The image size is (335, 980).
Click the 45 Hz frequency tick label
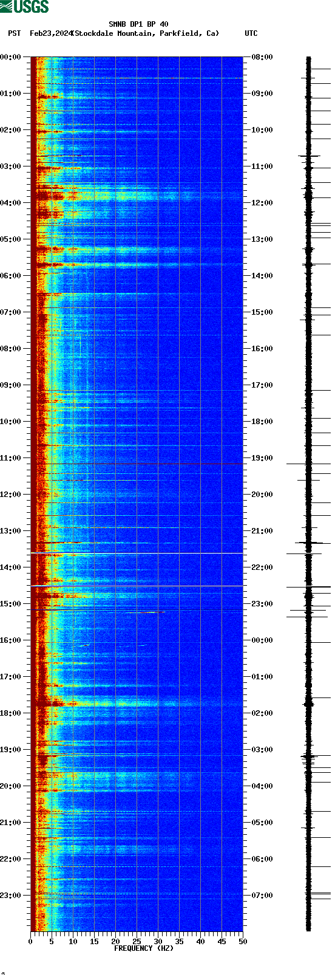[222, 942]
